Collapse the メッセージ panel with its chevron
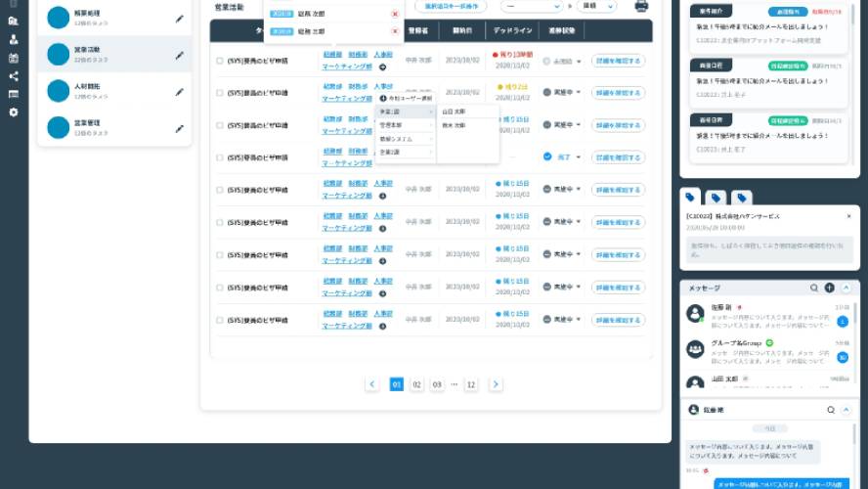 point(846,288)
